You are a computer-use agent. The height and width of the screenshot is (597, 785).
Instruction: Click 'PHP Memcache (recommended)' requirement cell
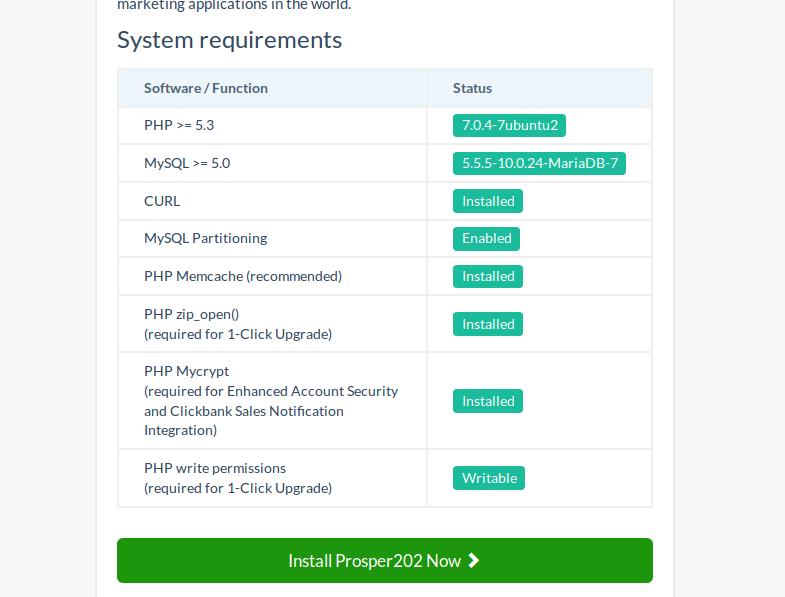click(272, 276)
